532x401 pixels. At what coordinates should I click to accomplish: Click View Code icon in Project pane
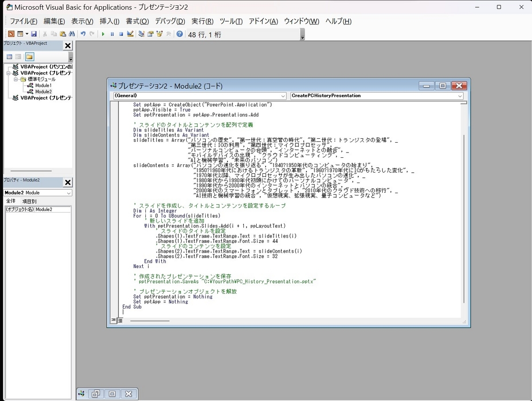pos(9,57)
